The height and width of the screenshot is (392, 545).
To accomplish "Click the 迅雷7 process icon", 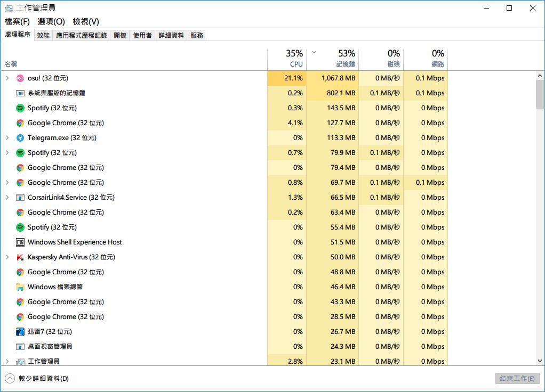I will (x=20, y=332).
